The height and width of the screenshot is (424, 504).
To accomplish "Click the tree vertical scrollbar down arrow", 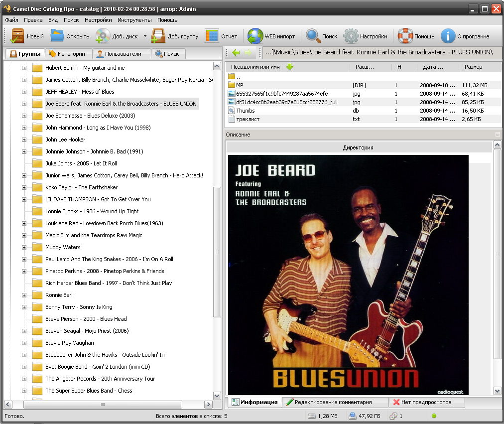I will coord(217,396).
